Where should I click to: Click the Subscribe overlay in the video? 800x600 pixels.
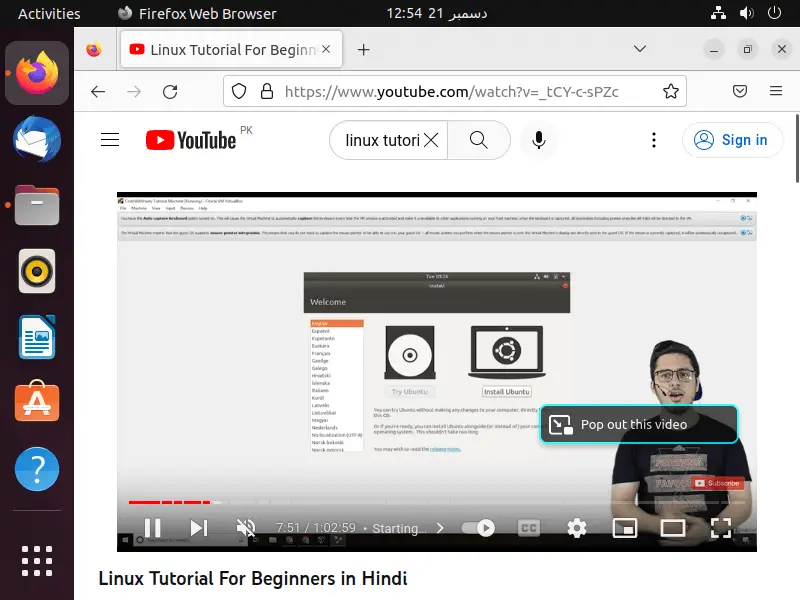[717, 483]
